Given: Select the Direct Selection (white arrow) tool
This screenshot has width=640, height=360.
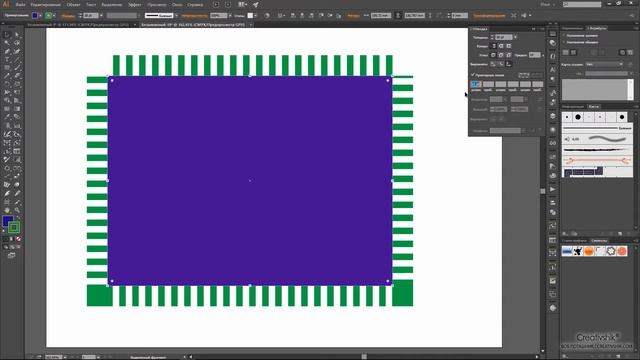Looking at the screenshot, I should tap(17, 35).
